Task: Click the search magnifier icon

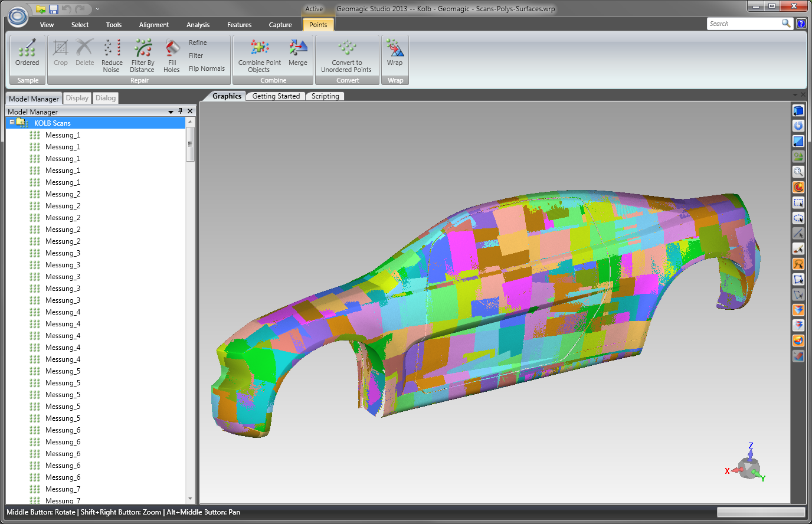Action: (786, 24)
